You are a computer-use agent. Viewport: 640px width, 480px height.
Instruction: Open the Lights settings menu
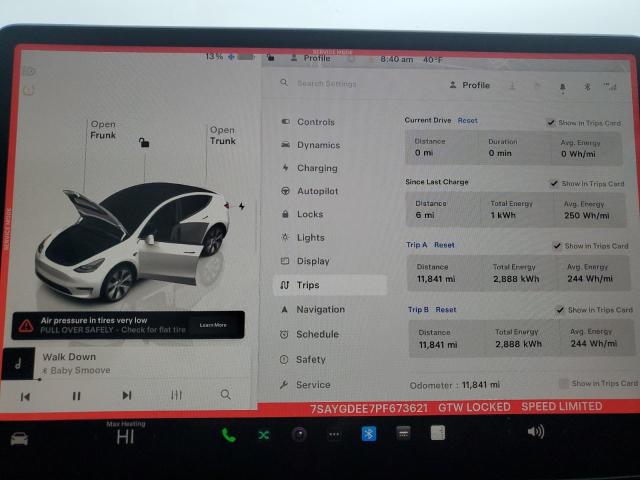(x=310, y=238)
